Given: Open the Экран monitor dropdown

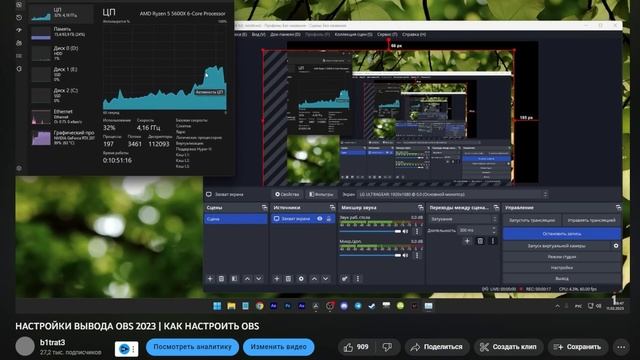Looking at the screenshot, I should point(453,194).
